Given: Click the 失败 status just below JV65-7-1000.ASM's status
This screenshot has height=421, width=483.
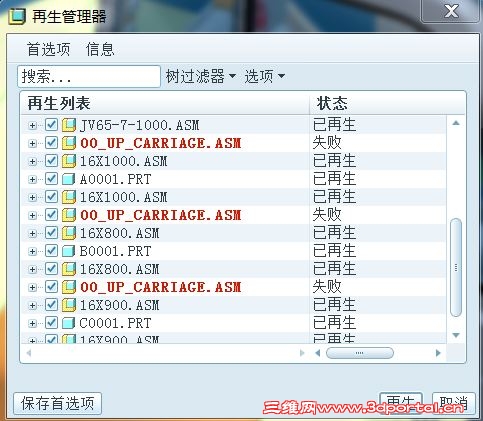Looking at the screenshot, I should coord(327,143).
